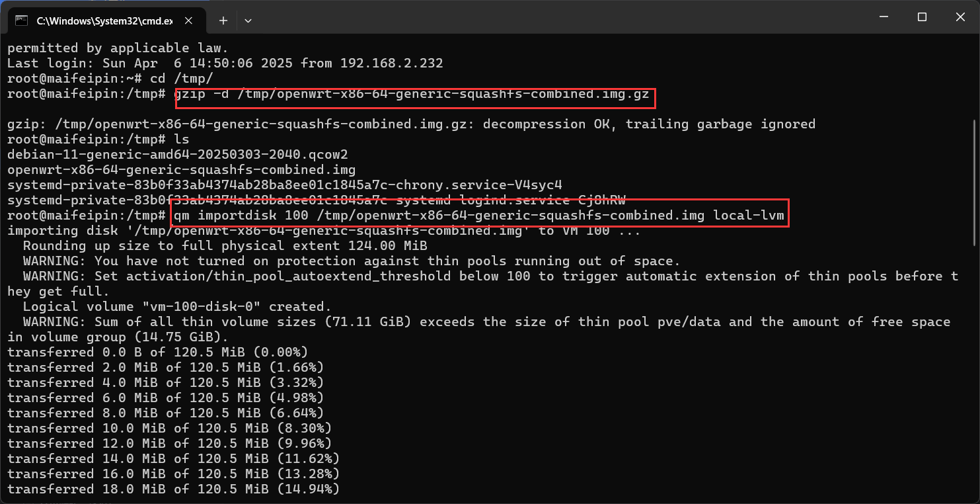
Task: Click the cmd.exe icon in the tab
Action: tap(21, 21)
